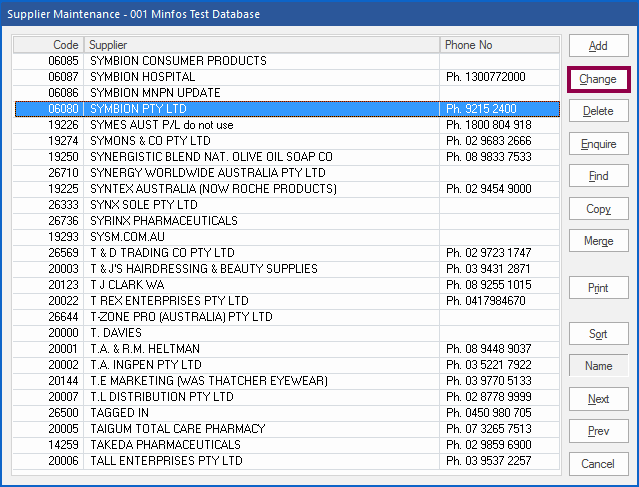This screenshot has height=487, width=639.
Task: Click supplier code 26644
Action: [63, 317]
